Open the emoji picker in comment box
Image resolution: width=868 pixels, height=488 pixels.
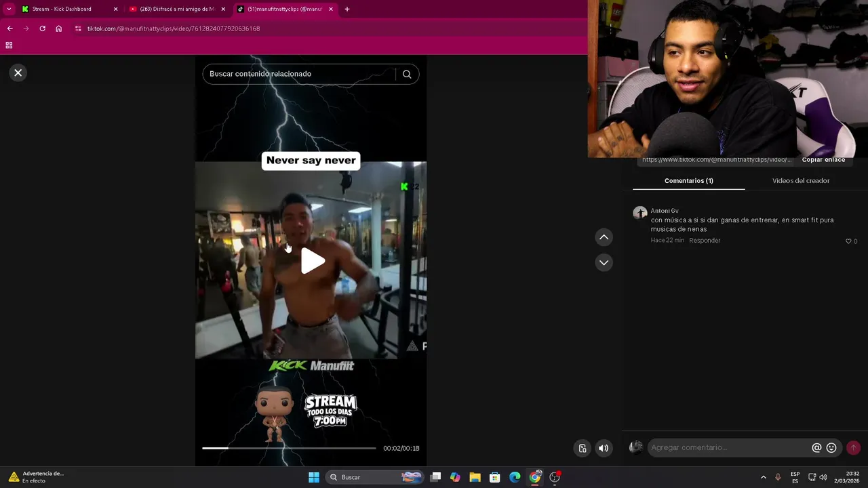click(x=831, y=448)
